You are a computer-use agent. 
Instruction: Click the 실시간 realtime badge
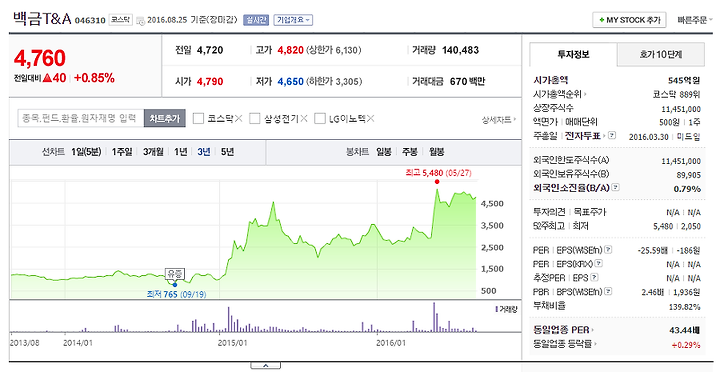point(256,20)
